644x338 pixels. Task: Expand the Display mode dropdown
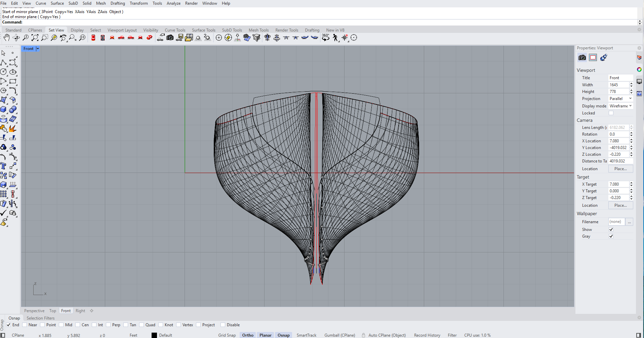click(620, 106)
